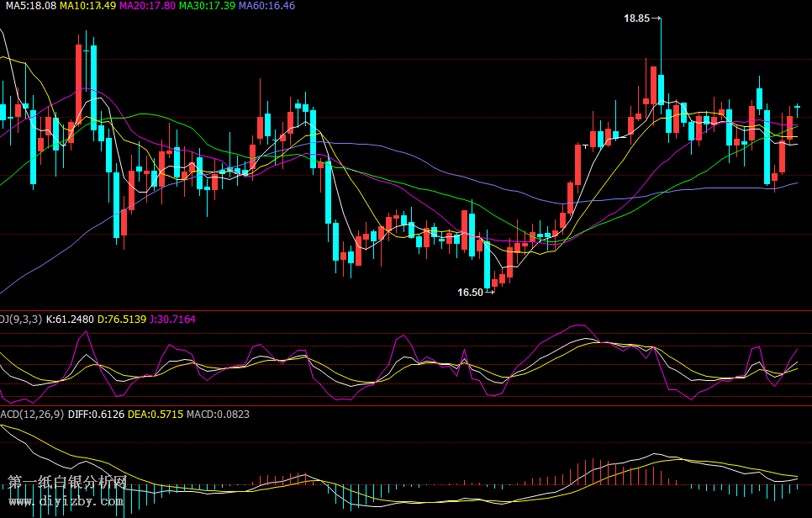Viewport: 812px width, 518px height.
Task: Click the 第一纸白银分析网 watermark text
Action: pos(67,483)
